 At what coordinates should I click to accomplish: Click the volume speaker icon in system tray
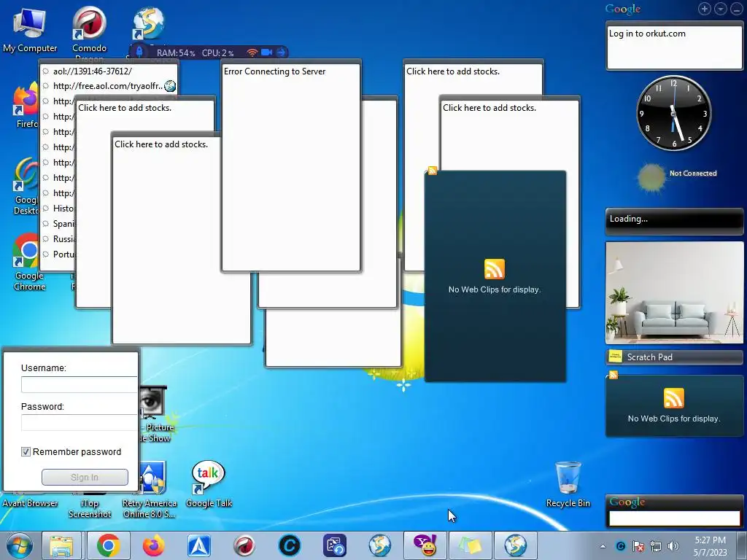coord(673,546)
